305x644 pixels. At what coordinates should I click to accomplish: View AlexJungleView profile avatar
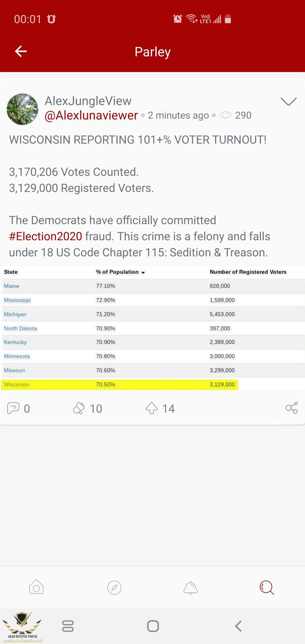[x=22, y=109]
